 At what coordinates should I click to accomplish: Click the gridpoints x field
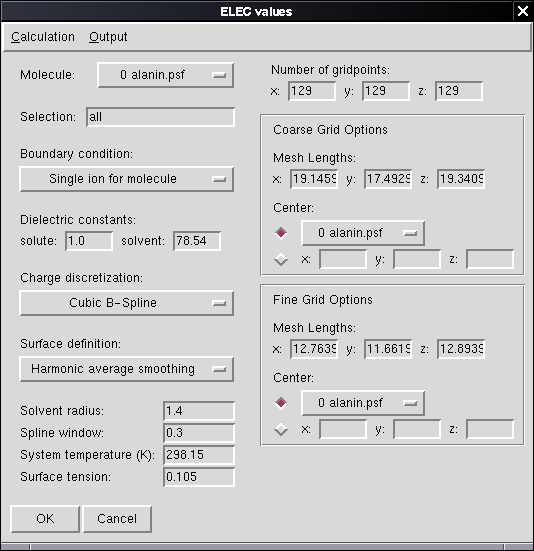312,91
